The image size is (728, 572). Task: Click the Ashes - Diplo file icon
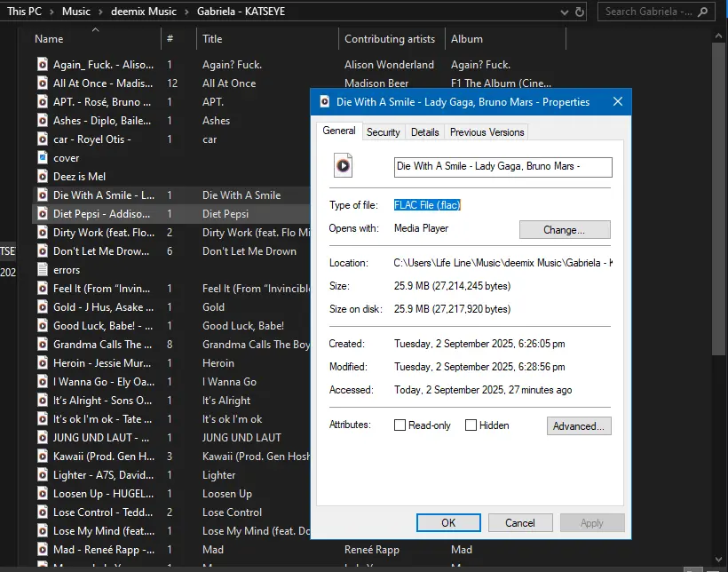43,120
